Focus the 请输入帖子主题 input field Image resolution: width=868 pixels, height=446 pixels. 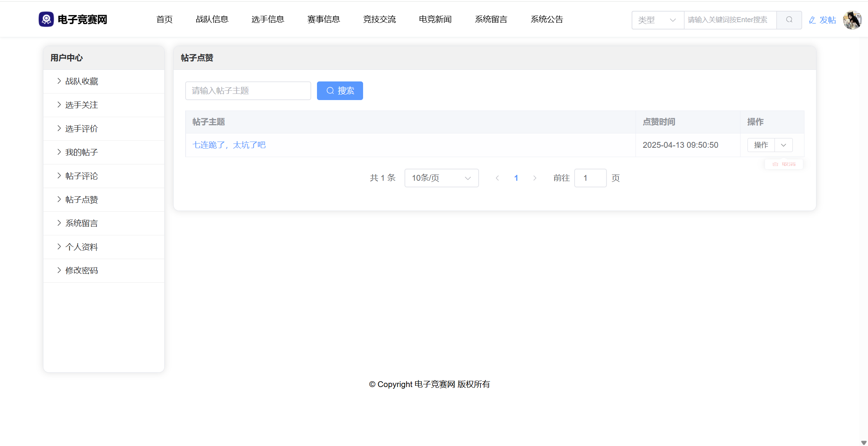point(248,91)
